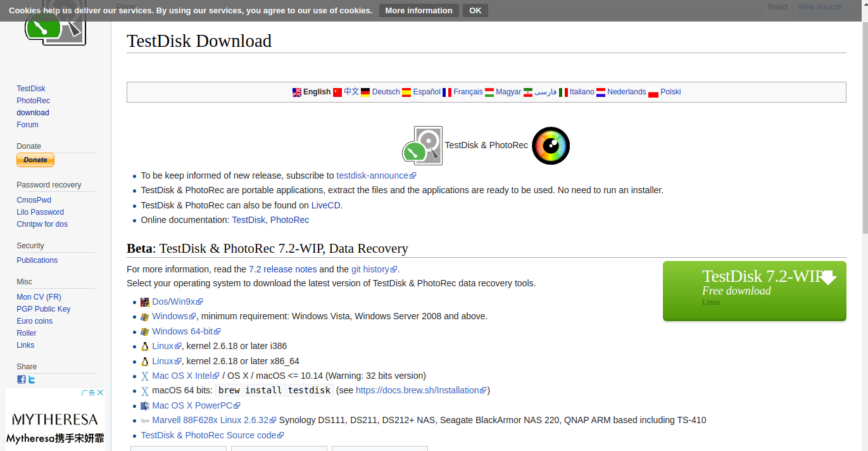Image resolution: width=868 pixels, height=451 pixels.
Task: Open the TestDisk online documentation link
Action: tap(248, 220)
